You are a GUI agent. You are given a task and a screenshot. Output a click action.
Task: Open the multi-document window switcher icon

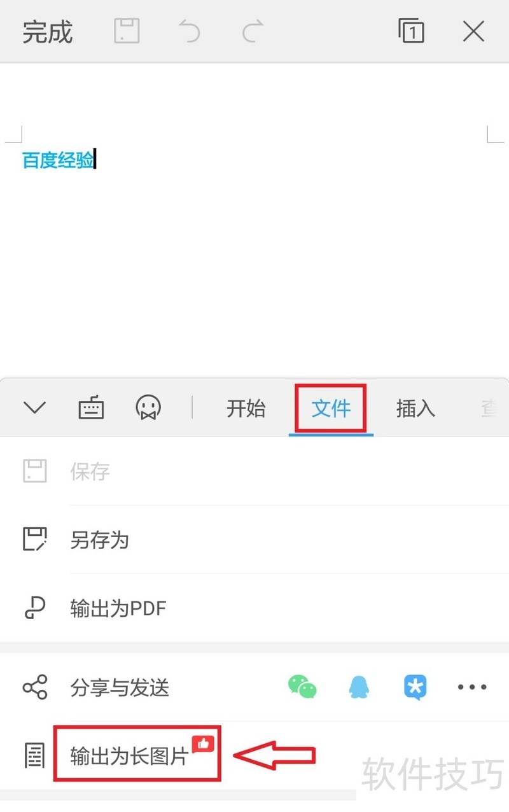pyautogui.click(x=411, y=31)
